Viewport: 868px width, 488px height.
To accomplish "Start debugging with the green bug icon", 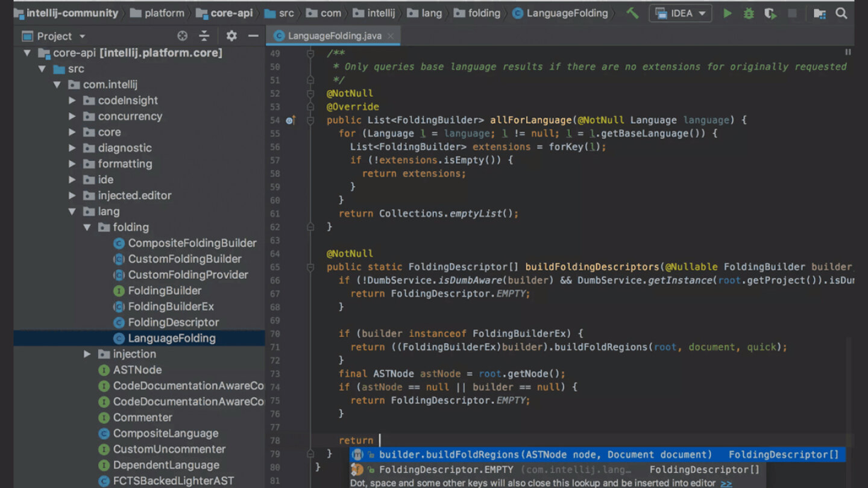I will point(749,13).
